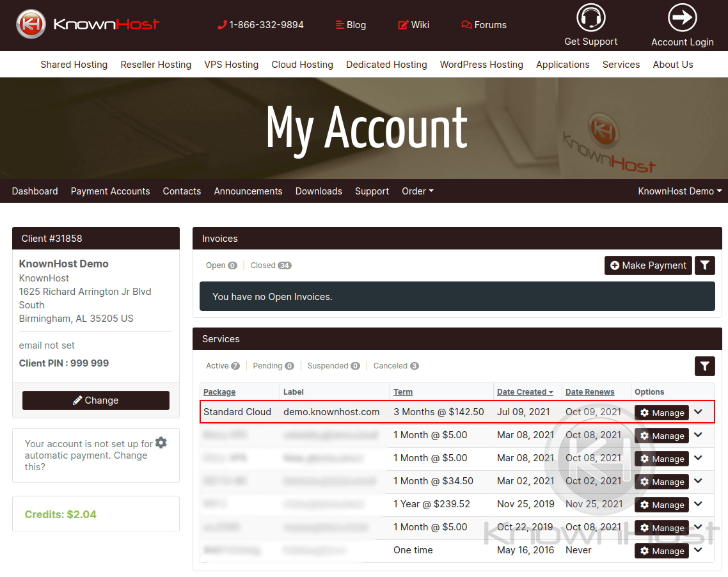Open the Invoices filter funnel icon
The height and width of the screenshot is (577, 728).
(x=704, y=265)
